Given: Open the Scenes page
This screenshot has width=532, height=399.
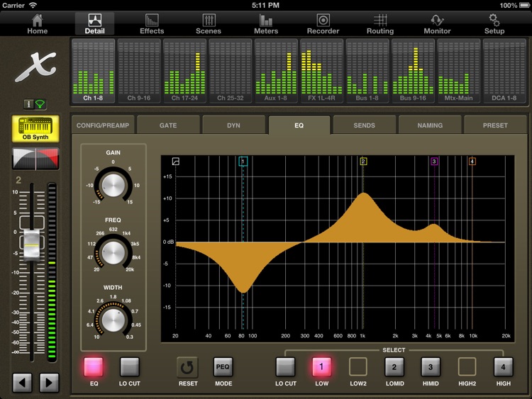Looking at the screenshot, I should pyautogui.click(x=209, y=23).
